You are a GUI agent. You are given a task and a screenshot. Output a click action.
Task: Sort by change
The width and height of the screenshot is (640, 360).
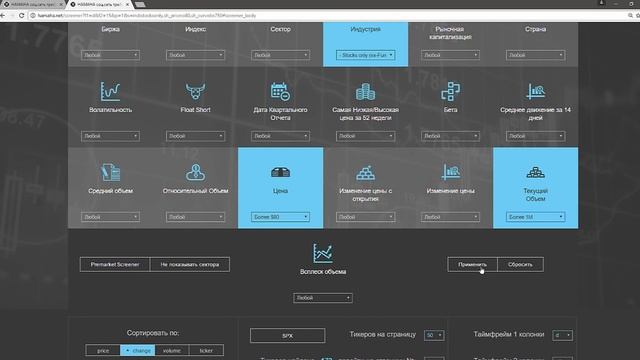[x=138, y=350]
